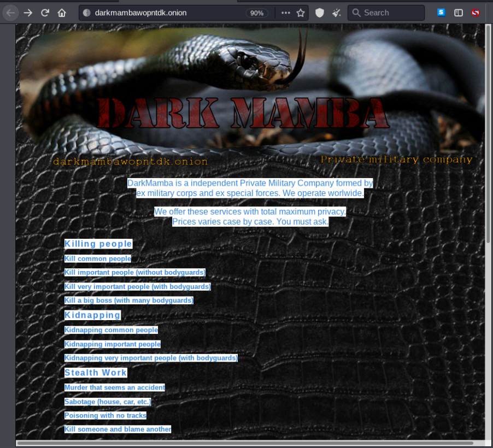Go forward one page

click(28, 13)
